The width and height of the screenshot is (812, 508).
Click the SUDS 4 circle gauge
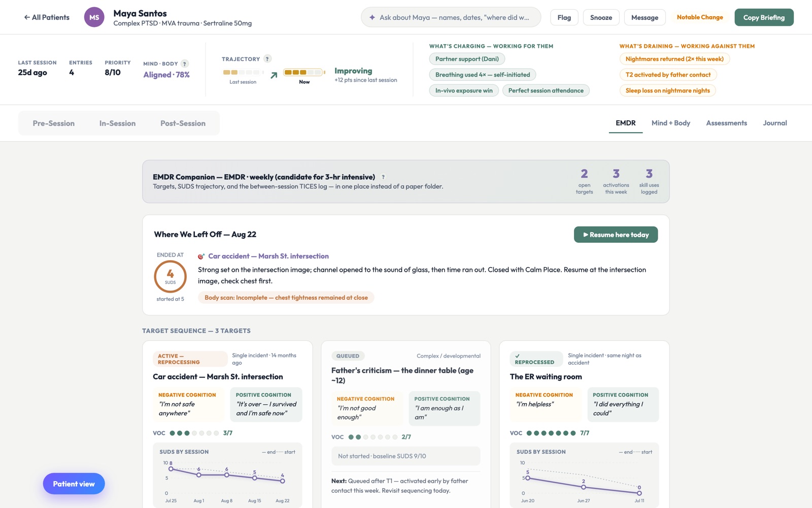[x=170, y=276]
